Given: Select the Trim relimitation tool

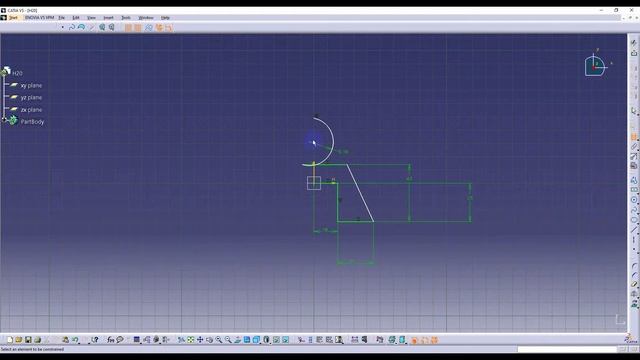Looking at the screenshot, I should (634, 284).
